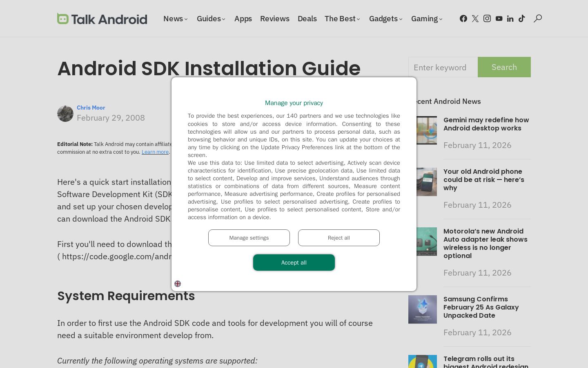Change language via UK flag icon
Viewport: 588px width, 368px height.
[x=178, y=284]
